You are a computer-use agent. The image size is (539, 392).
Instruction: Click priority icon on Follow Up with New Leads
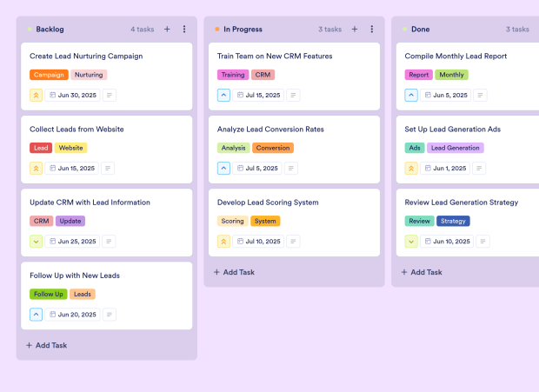click(37, 315)
